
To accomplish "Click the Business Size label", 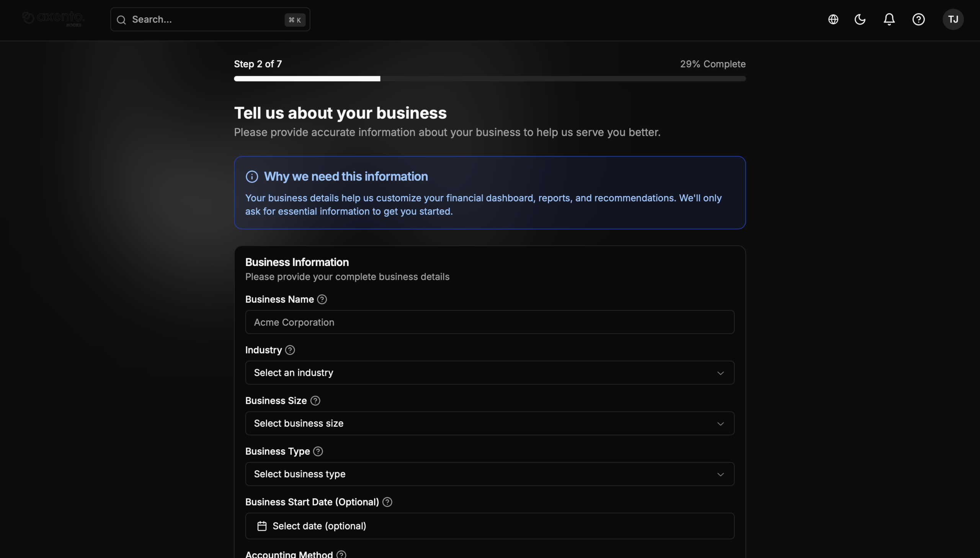I will [276, 400].
